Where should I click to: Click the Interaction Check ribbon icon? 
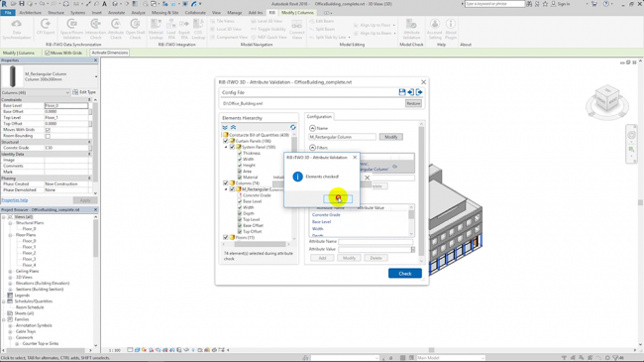click(x=96, y=29)
